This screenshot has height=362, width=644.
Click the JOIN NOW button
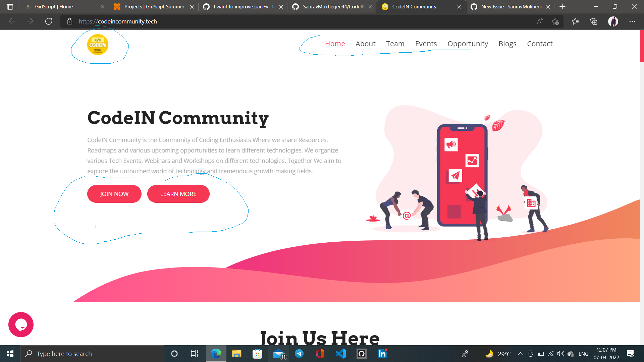point(114,194)
